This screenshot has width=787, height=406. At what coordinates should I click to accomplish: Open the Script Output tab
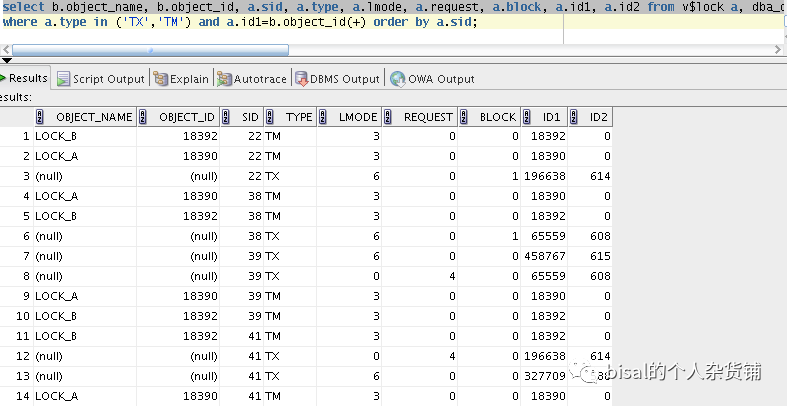[x=108, y=79]
